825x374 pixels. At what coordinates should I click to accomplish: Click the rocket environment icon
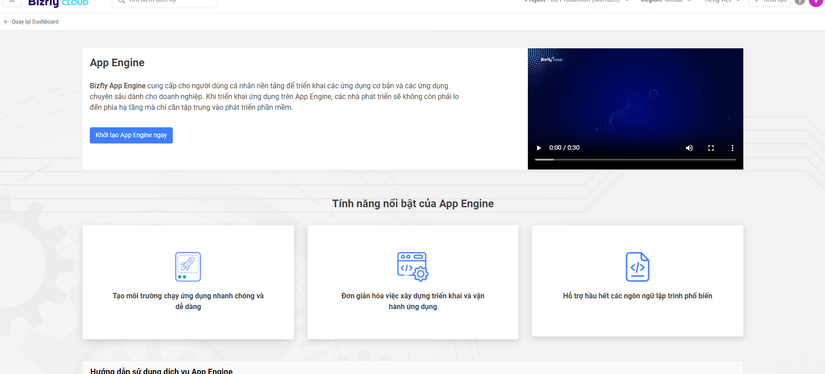[188, 267]
